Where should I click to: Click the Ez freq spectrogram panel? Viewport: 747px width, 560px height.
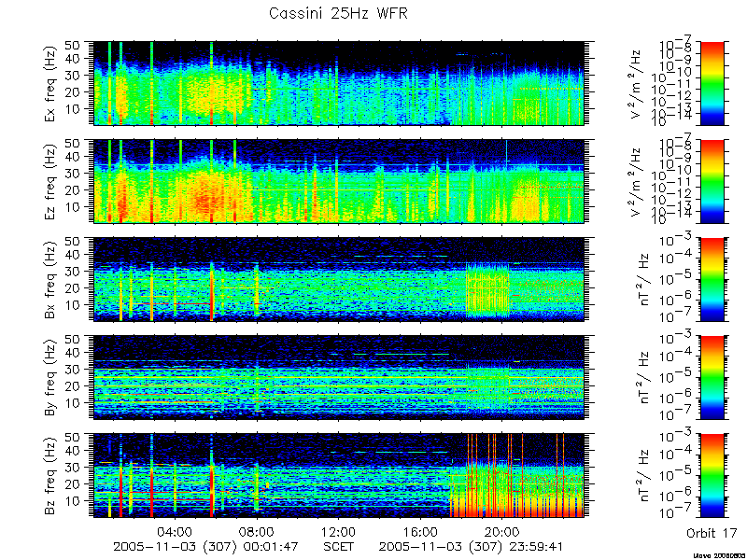(339, 181)
